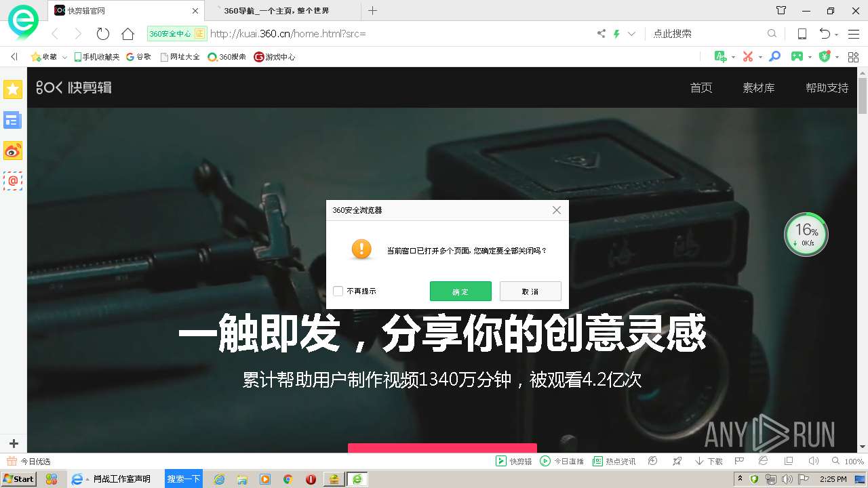Open the 帮助支持 site menu item
Viewport: 868px width, 488px height.
point(827,87)
